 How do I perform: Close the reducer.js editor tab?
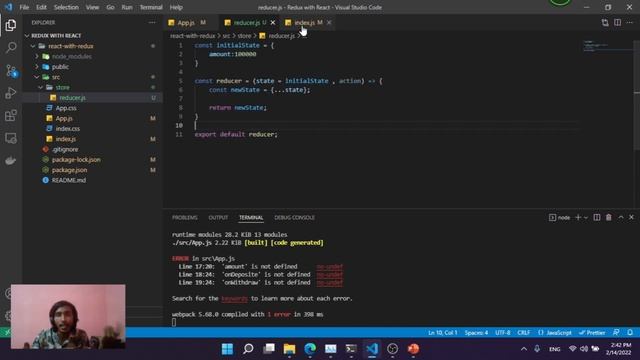273,22
